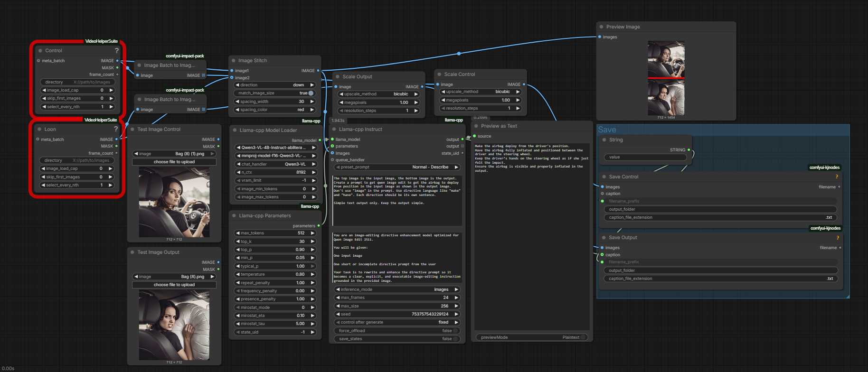Click choose file to upload in Test Image Control
The height and width of the screenshot is (372, 868).
(x=174, y=162)
